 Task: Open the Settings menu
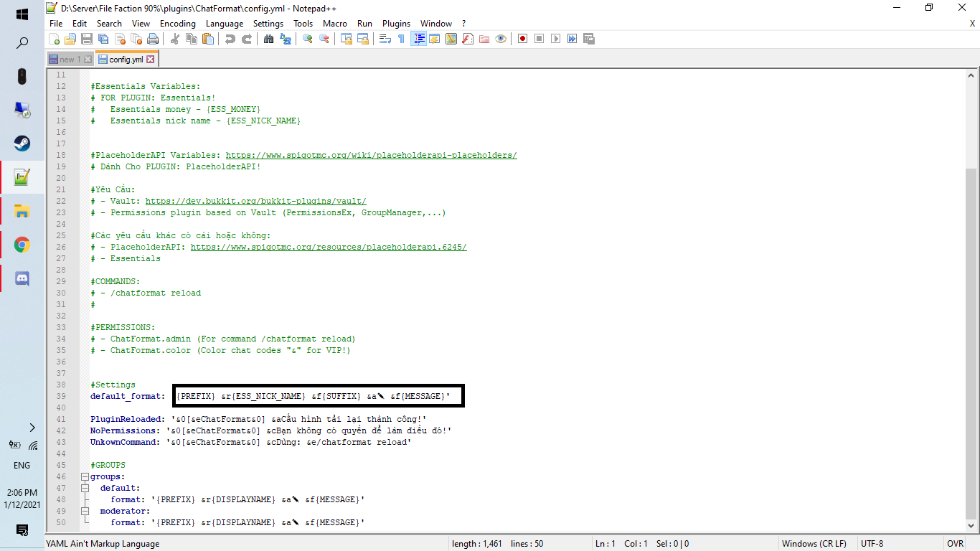pos(268,24)
